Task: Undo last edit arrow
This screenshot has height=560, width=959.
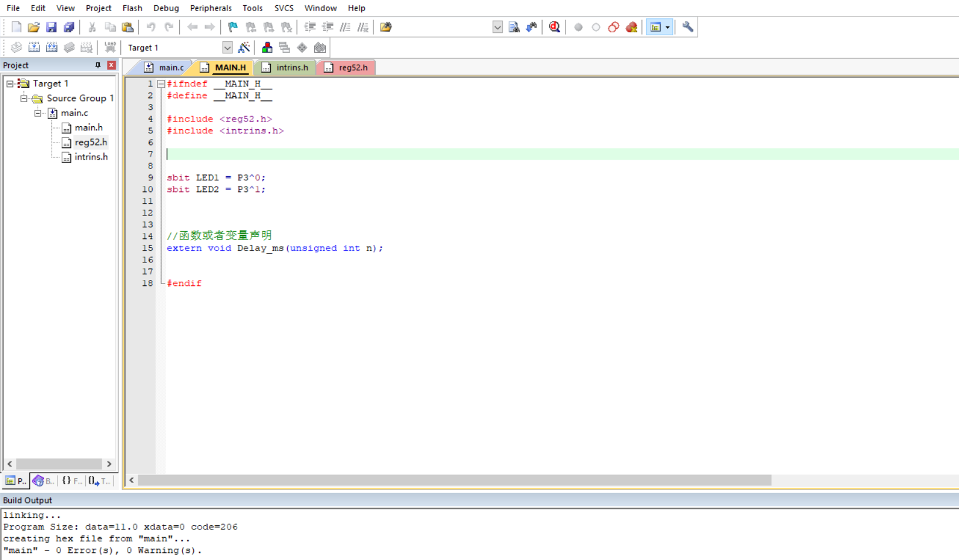Action: [x=151, y=27]
